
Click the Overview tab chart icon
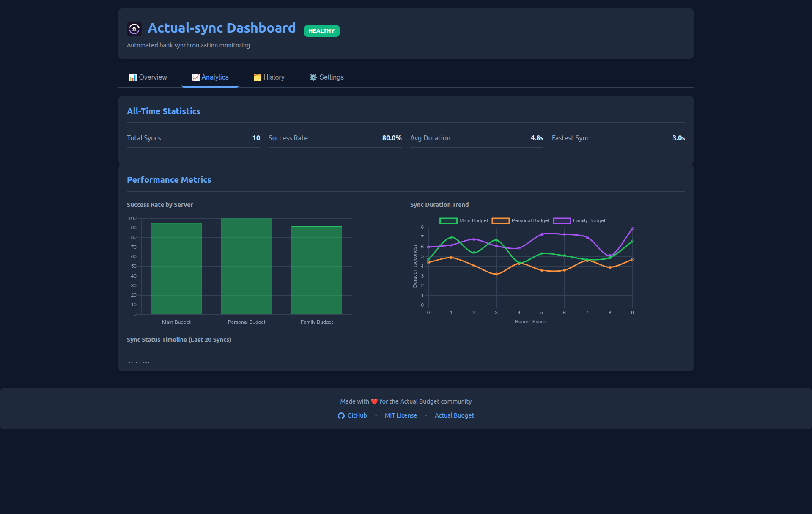tap(133, 77)
